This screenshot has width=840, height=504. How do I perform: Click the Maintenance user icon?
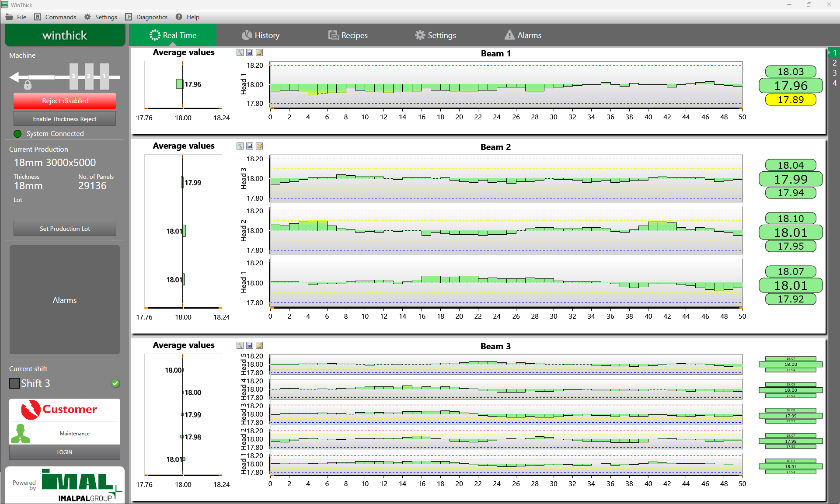(20, 433)
